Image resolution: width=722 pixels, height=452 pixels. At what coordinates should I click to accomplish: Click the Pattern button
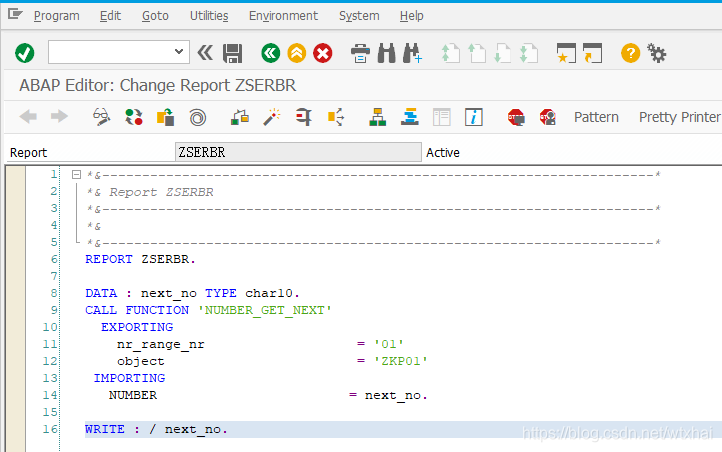[596, 117]
